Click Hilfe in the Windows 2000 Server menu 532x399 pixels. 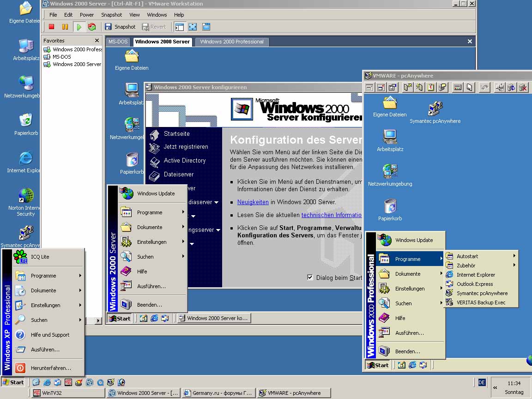[x=153, y=272]
